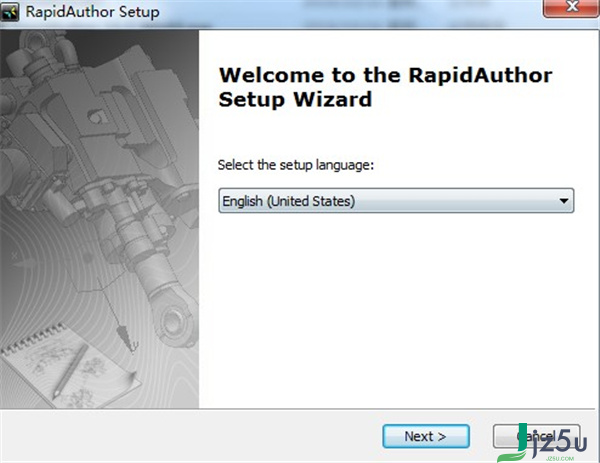Close the RapidAuthor Setup window
600x463 pixels.
coord(571,8)
